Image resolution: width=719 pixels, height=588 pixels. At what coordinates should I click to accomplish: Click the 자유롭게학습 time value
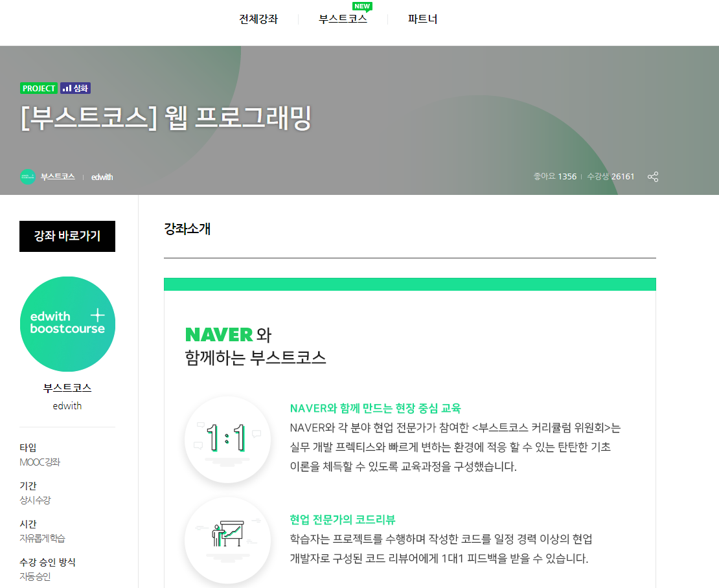tap(42, 539)
